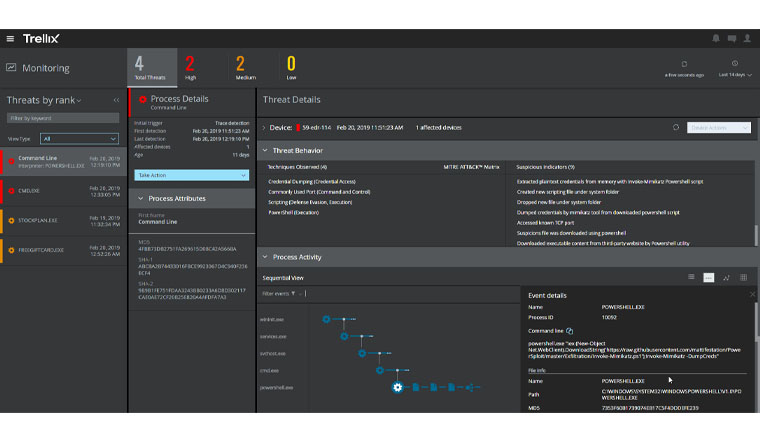Collapse the Process Activity section
Screen dimensions: 760x442
[265, 257]
